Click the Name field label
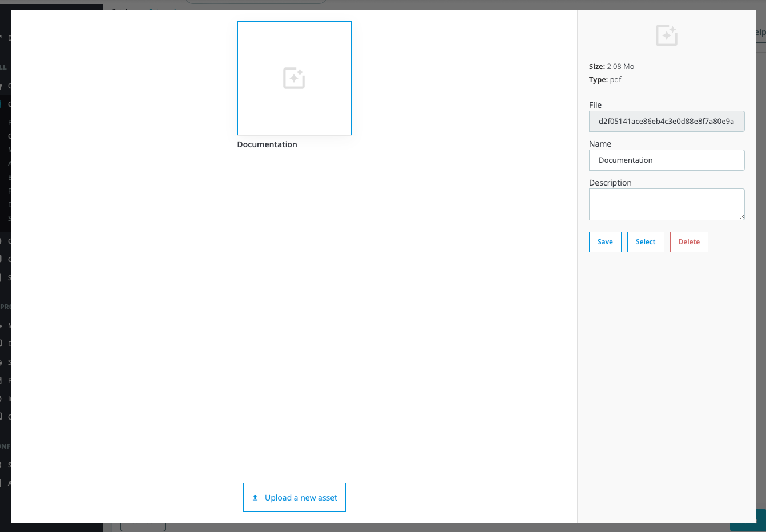 coord(600,144)
